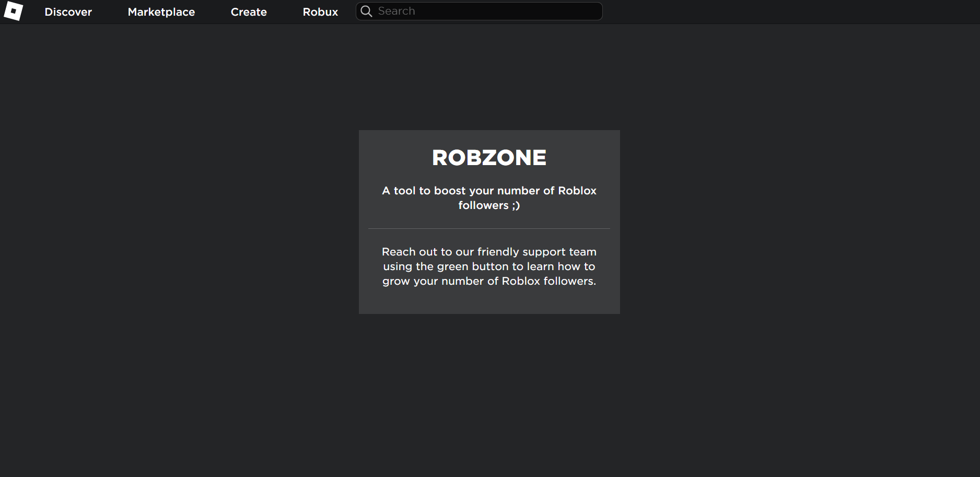Click the dark page background below the card
Image resolution: width=980 pixels, height=477 pixels.
[x=489, y=392]
